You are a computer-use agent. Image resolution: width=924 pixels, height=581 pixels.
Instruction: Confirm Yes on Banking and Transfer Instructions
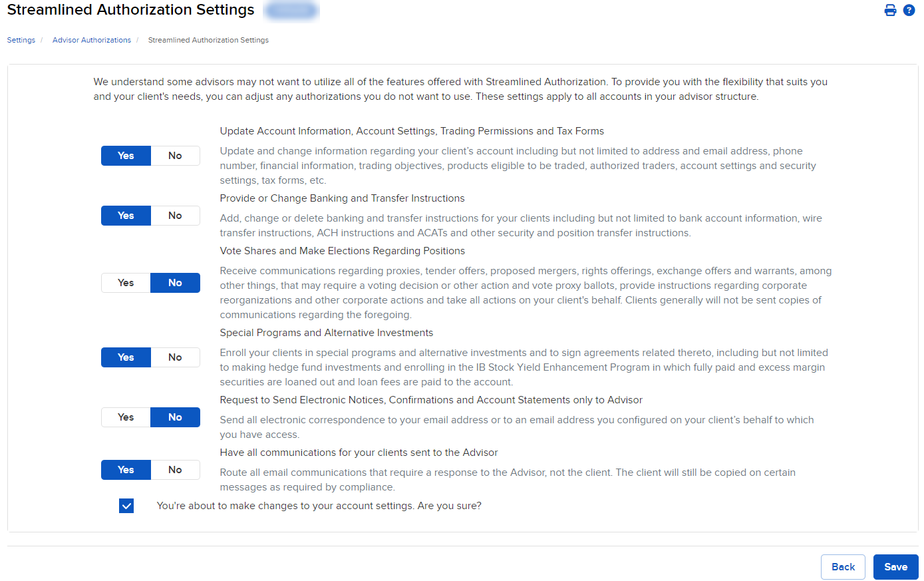(x=126, y=215)
